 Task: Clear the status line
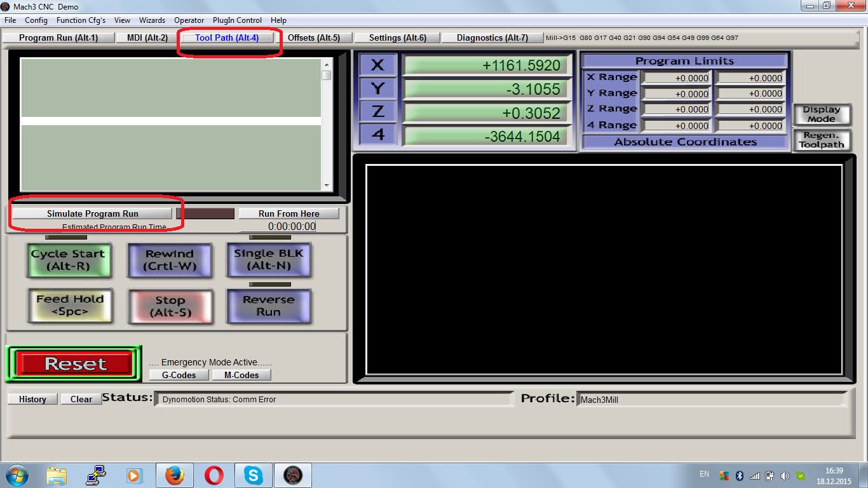click(81, 399)
